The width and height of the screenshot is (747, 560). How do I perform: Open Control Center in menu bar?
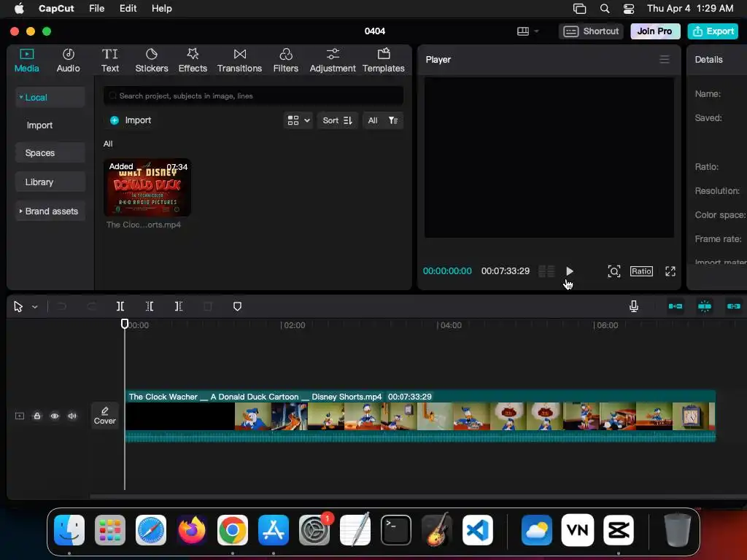tap(629, 8)
